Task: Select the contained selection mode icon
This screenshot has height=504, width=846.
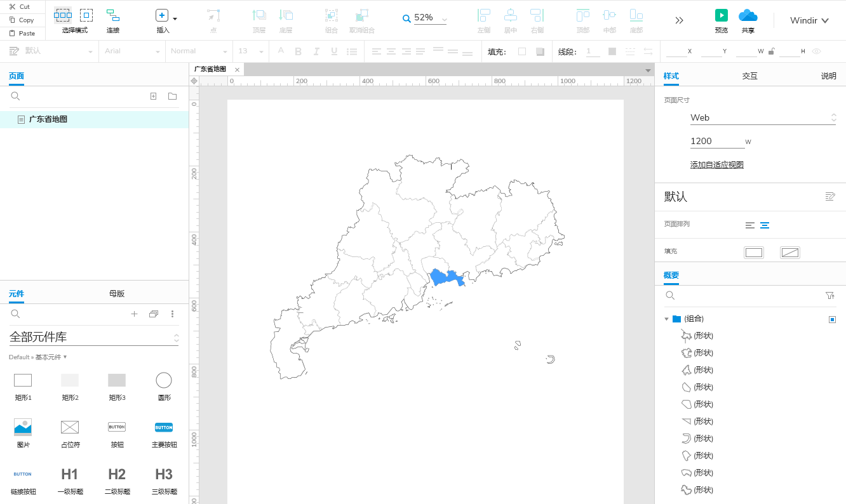Action: point(86,15)
